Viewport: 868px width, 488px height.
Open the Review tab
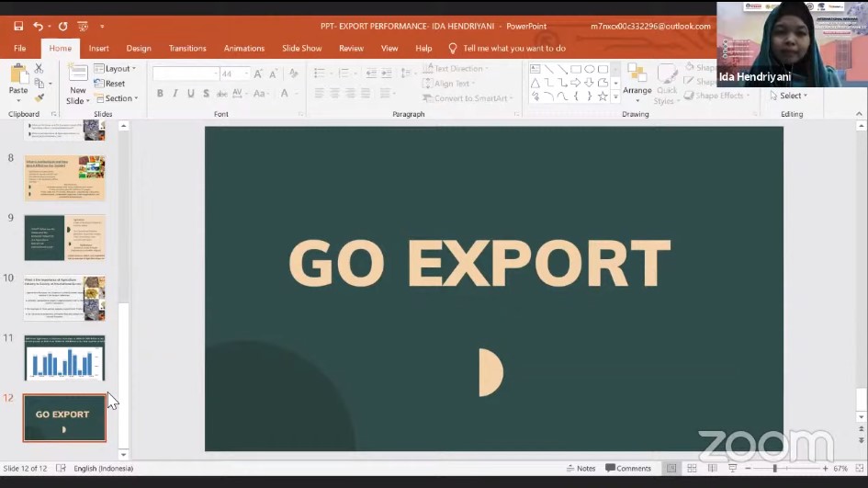[351, 48]
